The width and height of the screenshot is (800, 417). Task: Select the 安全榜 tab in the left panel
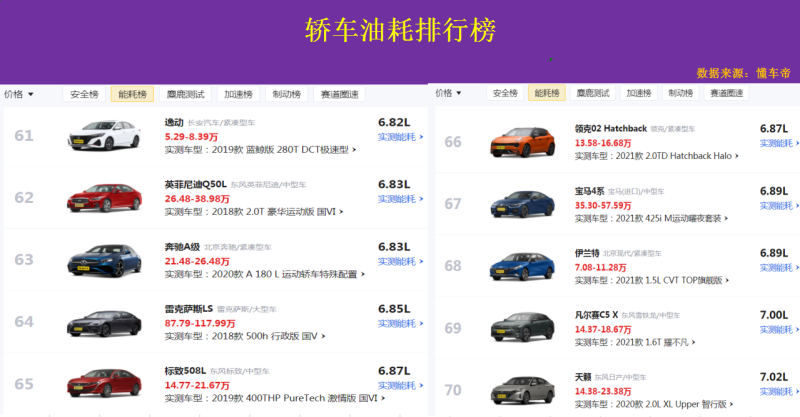[83, 94]
